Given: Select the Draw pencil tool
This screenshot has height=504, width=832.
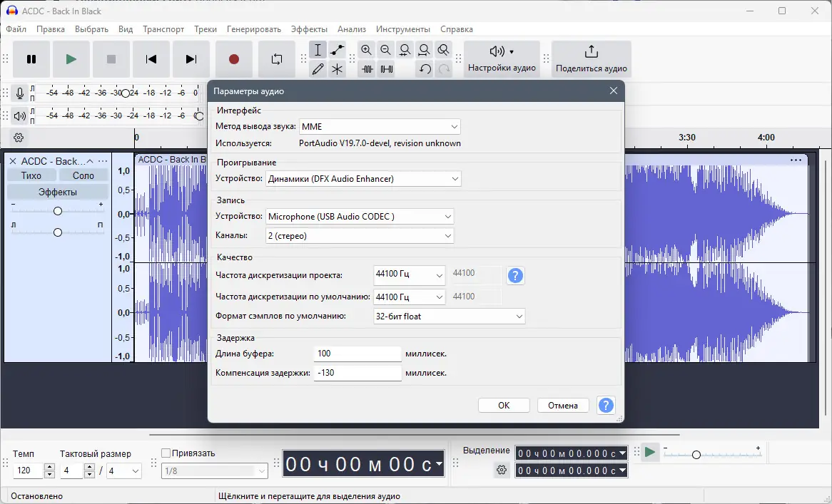Looking at the screenshot, I should [x=318, y=69].
